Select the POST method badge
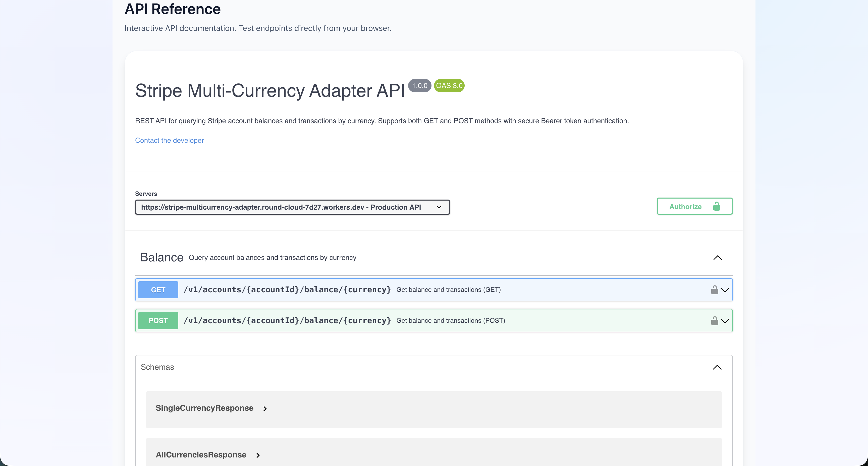868x466 pixels. tap(158, 320)
